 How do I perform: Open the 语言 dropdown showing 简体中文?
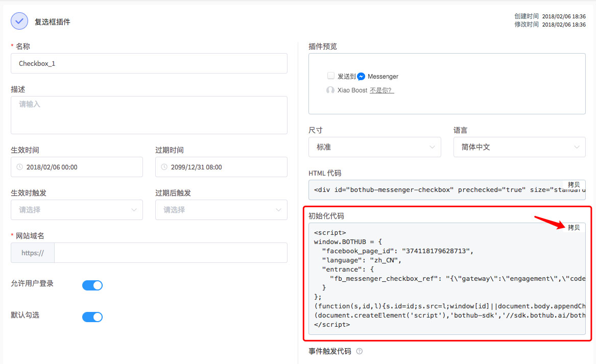tap(519, 147)
